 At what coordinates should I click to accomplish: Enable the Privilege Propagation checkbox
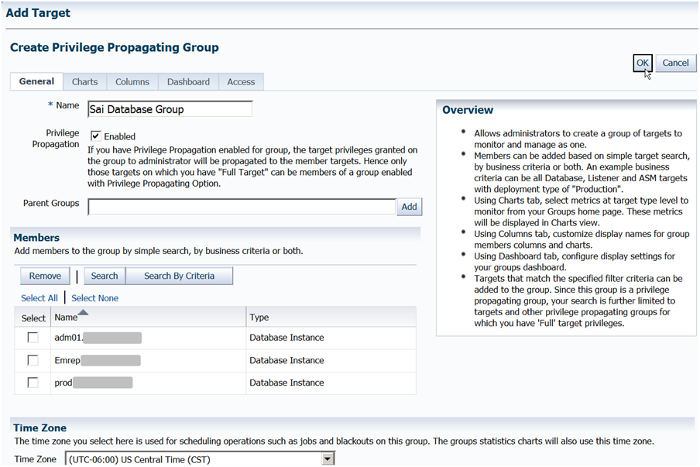96,136
